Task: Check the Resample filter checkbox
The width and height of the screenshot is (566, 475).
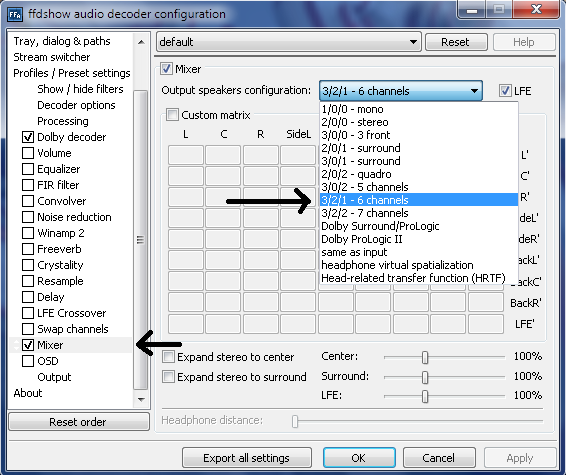Action: coord(28,281)
